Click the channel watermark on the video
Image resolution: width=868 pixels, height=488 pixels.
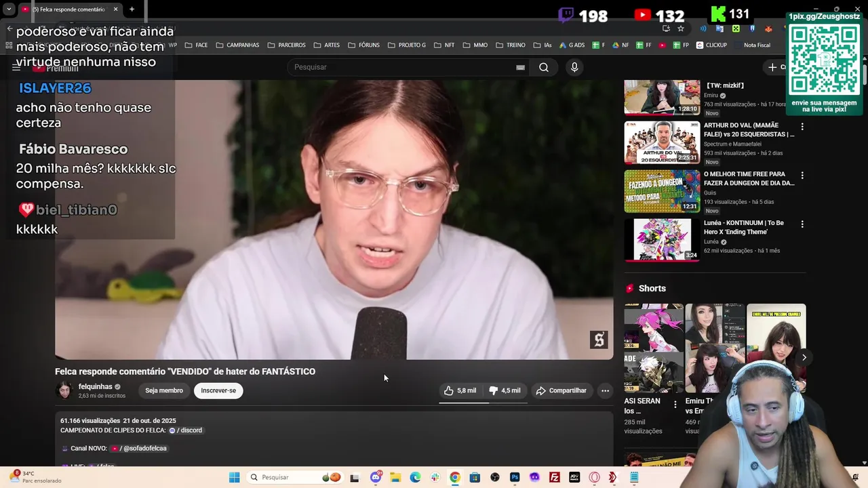point(599,340)
